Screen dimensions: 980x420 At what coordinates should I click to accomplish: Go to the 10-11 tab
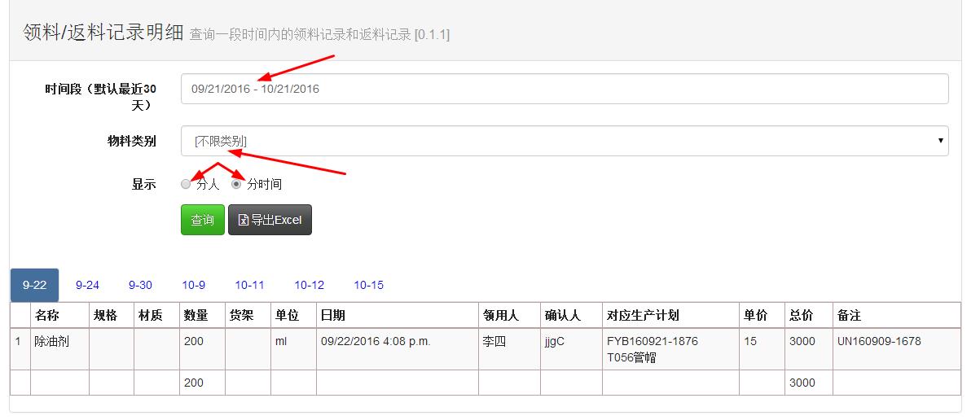[249, 285]
